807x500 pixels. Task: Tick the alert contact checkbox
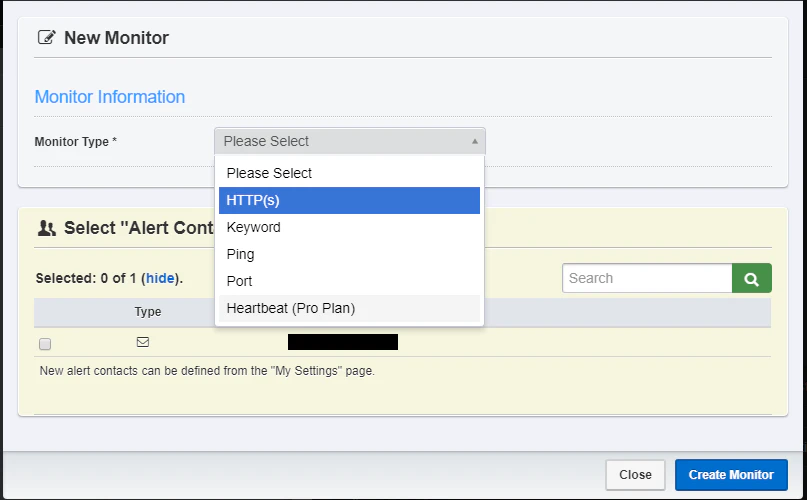tap(45, 343)
